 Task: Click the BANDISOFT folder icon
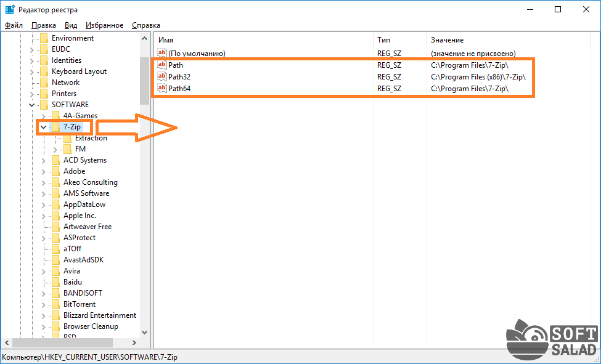[56, 293]
